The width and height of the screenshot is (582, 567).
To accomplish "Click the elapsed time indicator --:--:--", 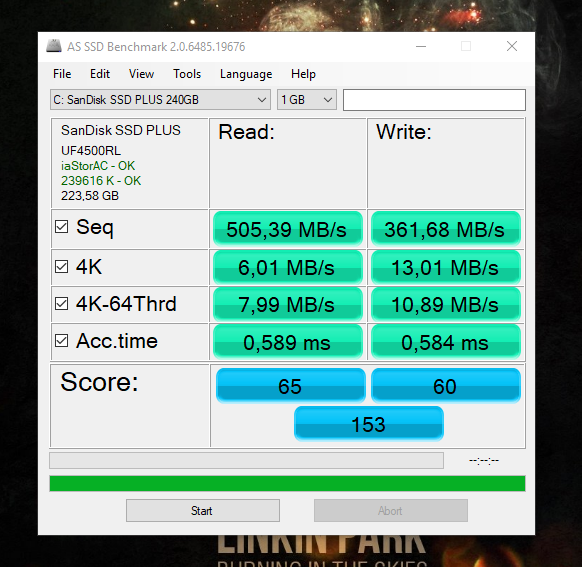I will [484, 461].
